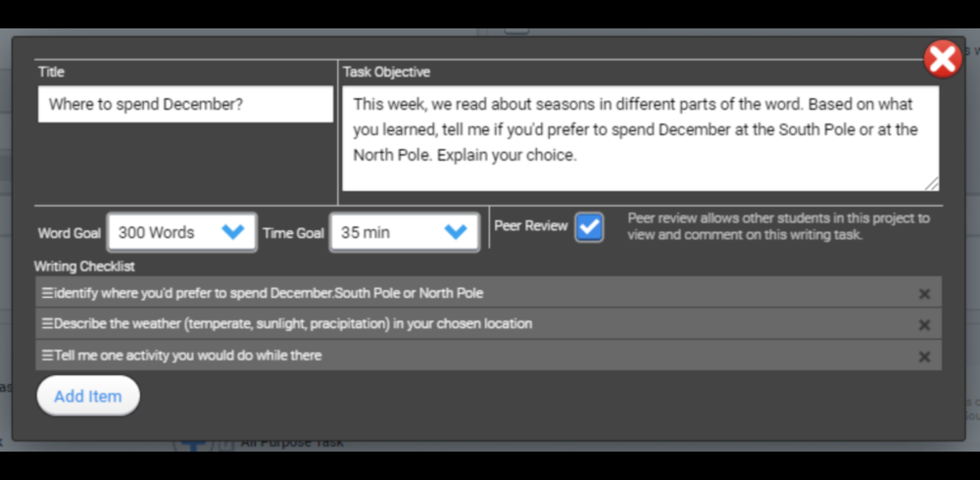Click the 'Writing Checklist' heading
Screen dimensions: 980x480
tap(84, 266)
